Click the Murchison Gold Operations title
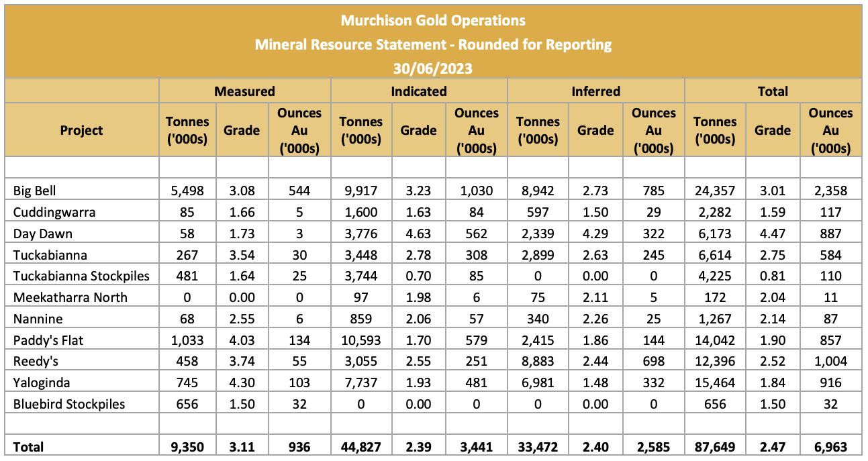This screenshot has width=868, height=461. [433, 20]
